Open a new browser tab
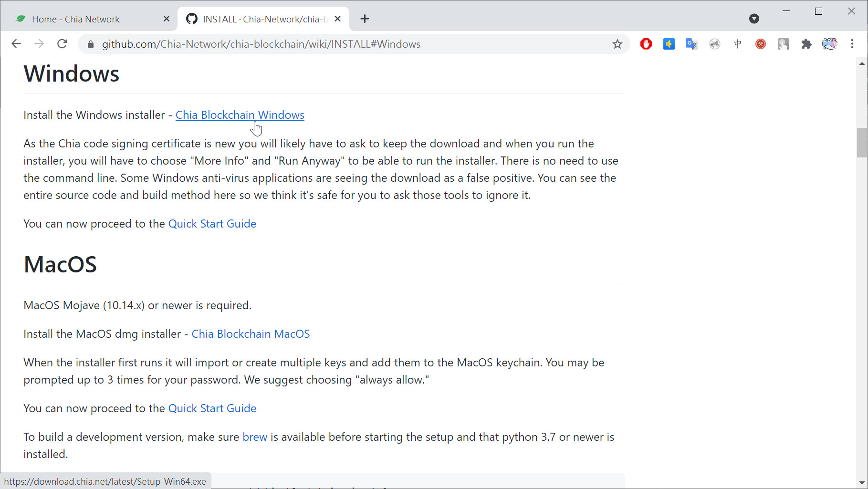868x489 pixels. (365, 19)
